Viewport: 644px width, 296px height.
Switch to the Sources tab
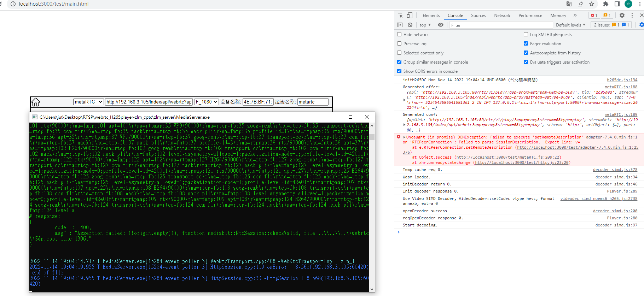(x=478, y=15)
